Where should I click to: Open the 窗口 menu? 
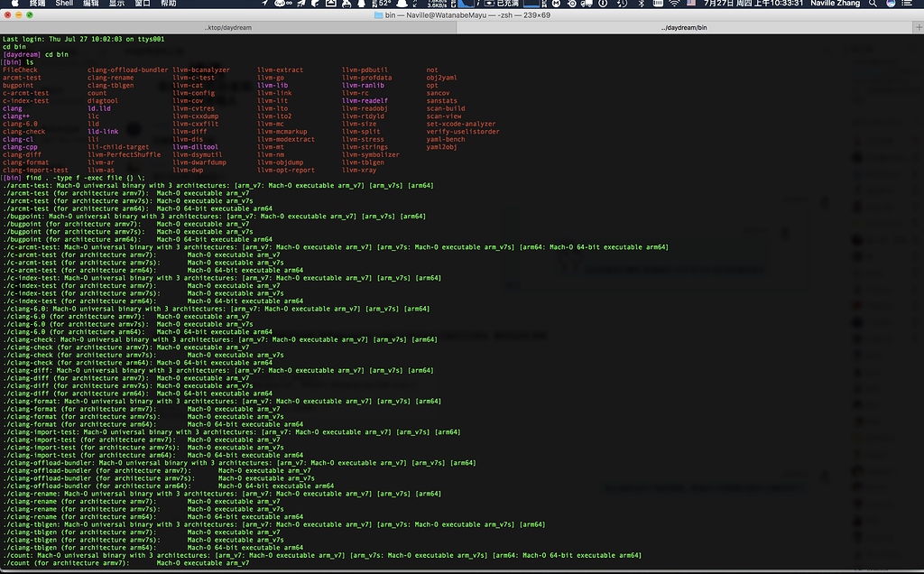[143, 5]
